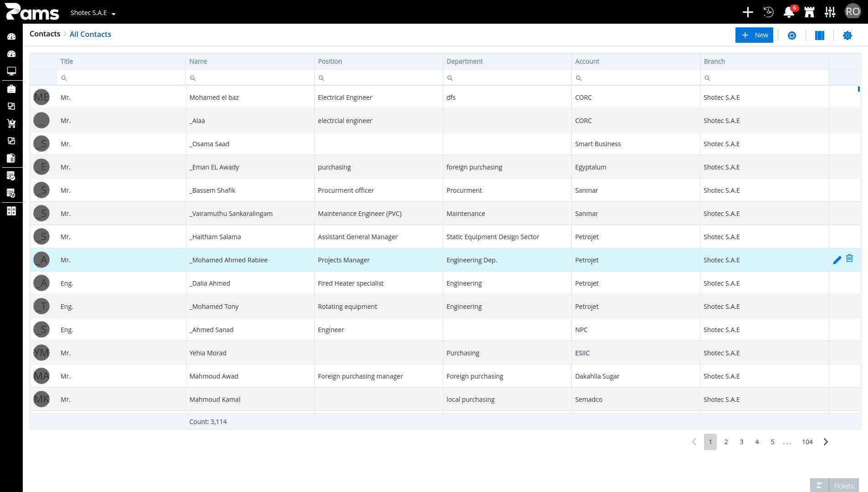This screenshot has height=492, width=868.
Task: Expand the Shotec S.A.E company dropdown
Action: click(93, 13)
